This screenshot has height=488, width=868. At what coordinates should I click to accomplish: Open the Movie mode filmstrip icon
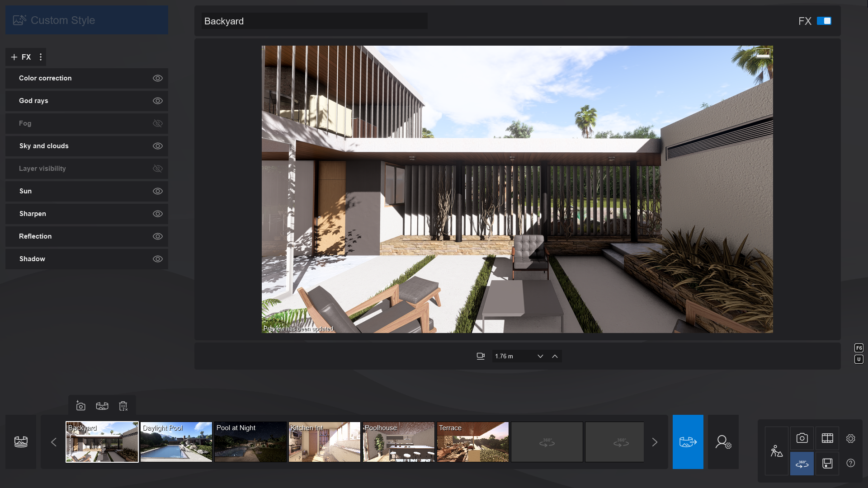827,438
